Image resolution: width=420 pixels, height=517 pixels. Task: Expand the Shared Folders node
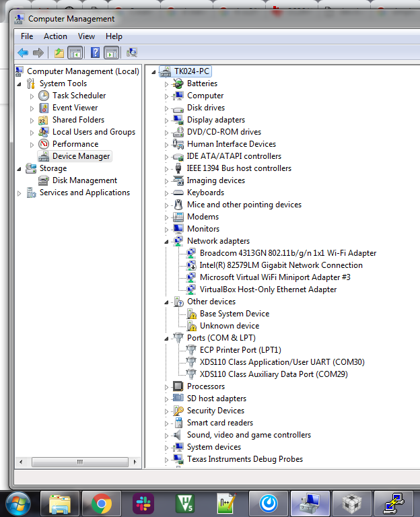pos(32,120)
